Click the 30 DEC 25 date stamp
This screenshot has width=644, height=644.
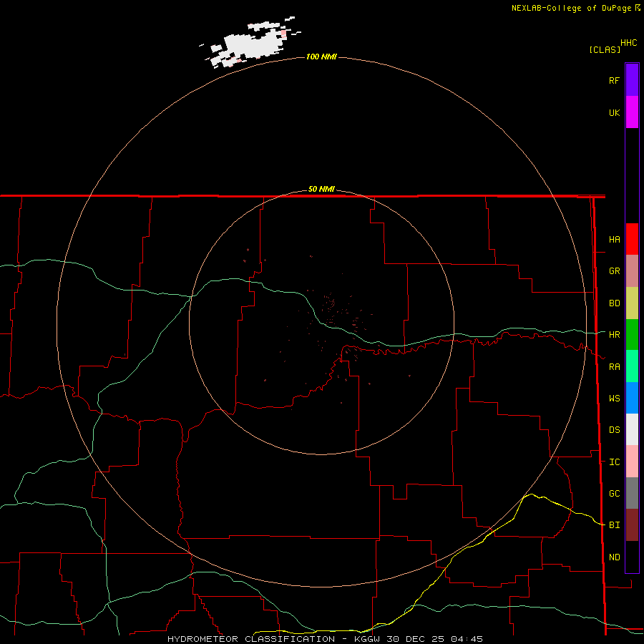(416, 639)
